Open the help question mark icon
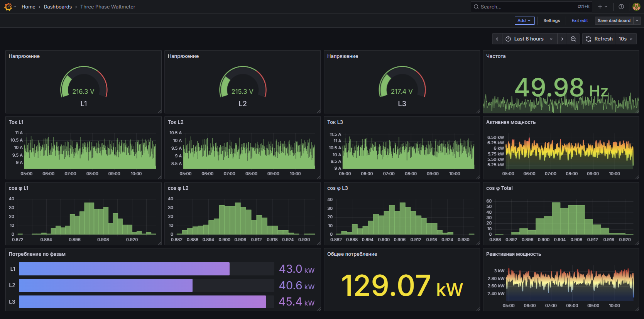644x319 pixels. 621,7
